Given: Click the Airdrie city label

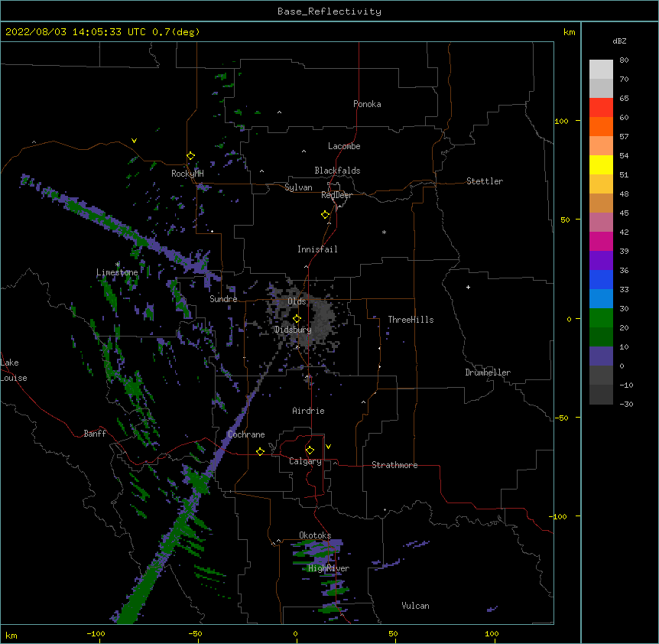Looking at the screenshot, I should [x=308, y=411].
